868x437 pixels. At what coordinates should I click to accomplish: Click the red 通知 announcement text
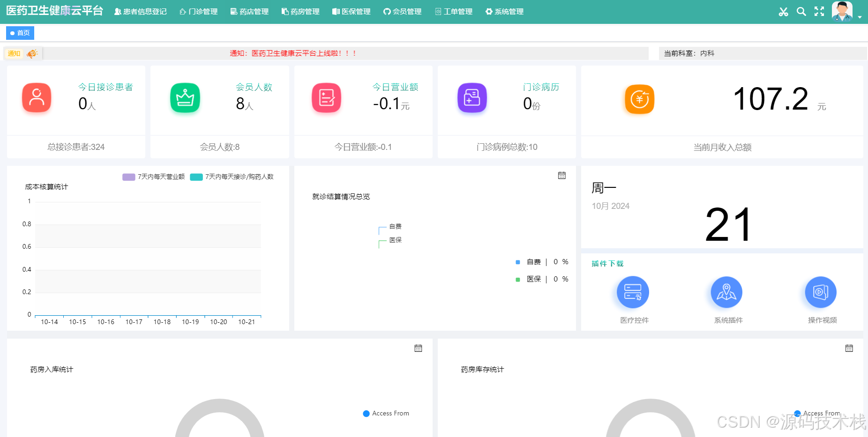pos(293,53)
